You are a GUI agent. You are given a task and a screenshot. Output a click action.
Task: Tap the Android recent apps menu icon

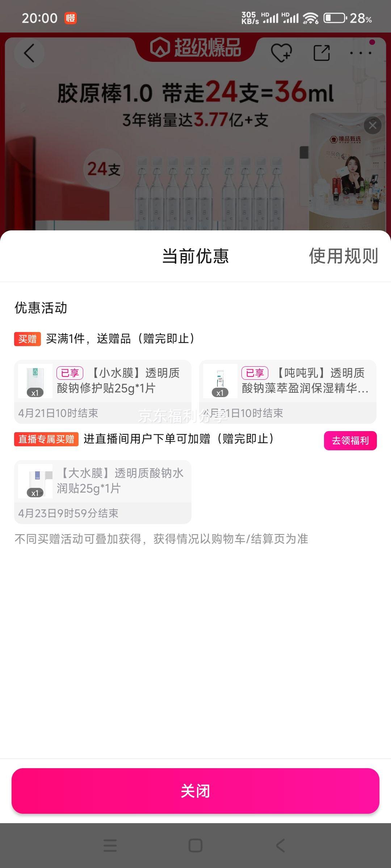click(x=110, y=846)
